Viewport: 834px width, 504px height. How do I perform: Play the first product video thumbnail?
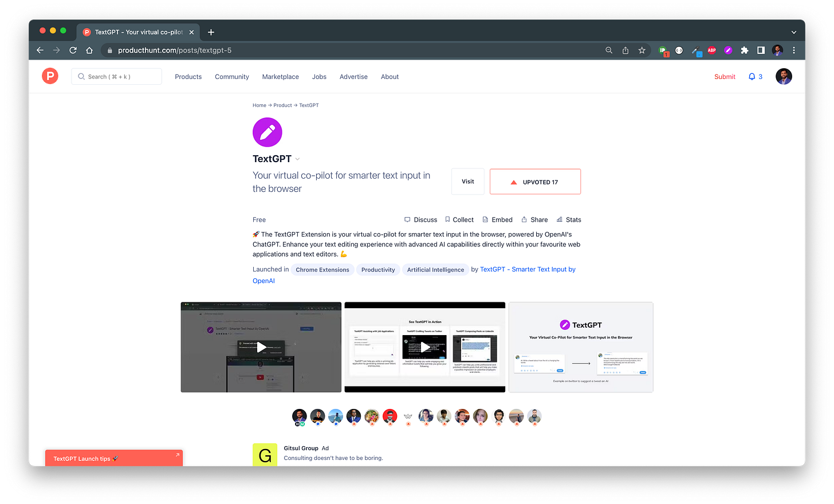(261, 347)
